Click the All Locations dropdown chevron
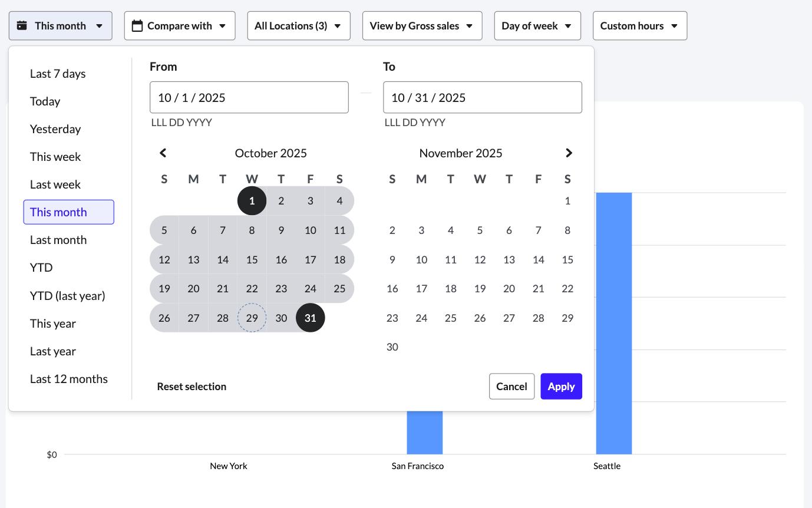The height and width of the screenshot is (508, 812). [336, 25]
